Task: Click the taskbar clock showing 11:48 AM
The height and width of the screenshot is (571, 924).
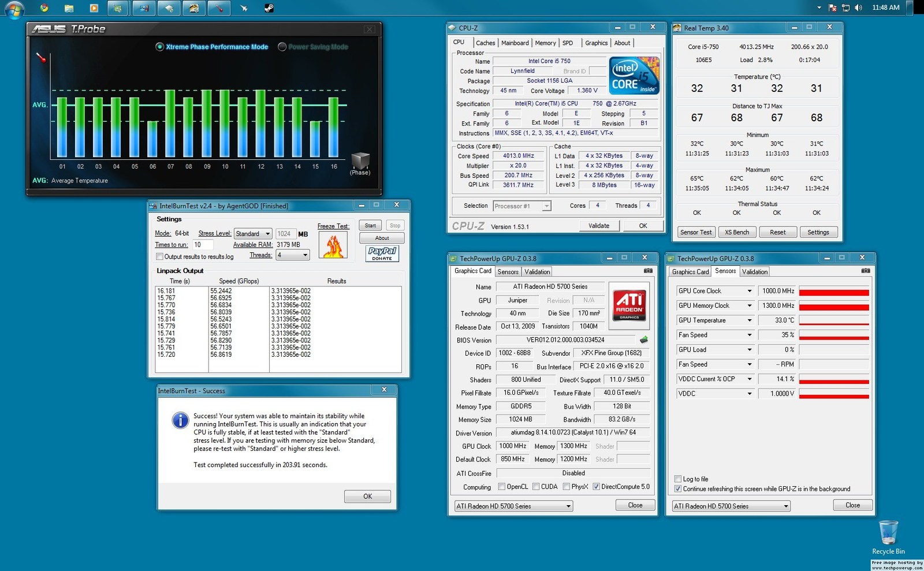Action: [x=886, y=8]
